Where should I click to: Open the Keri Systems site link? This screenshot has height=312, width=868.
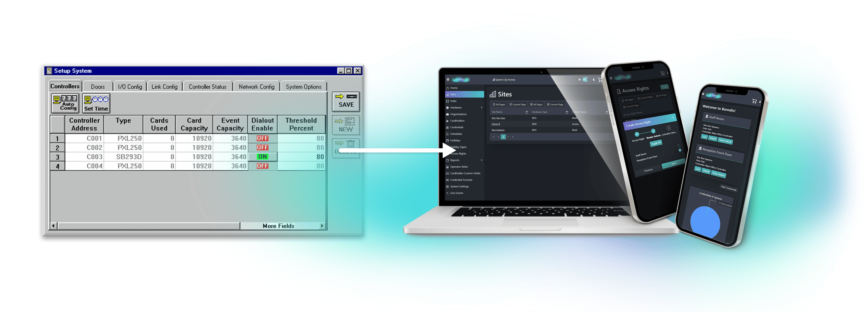click(x=498, y=130)
